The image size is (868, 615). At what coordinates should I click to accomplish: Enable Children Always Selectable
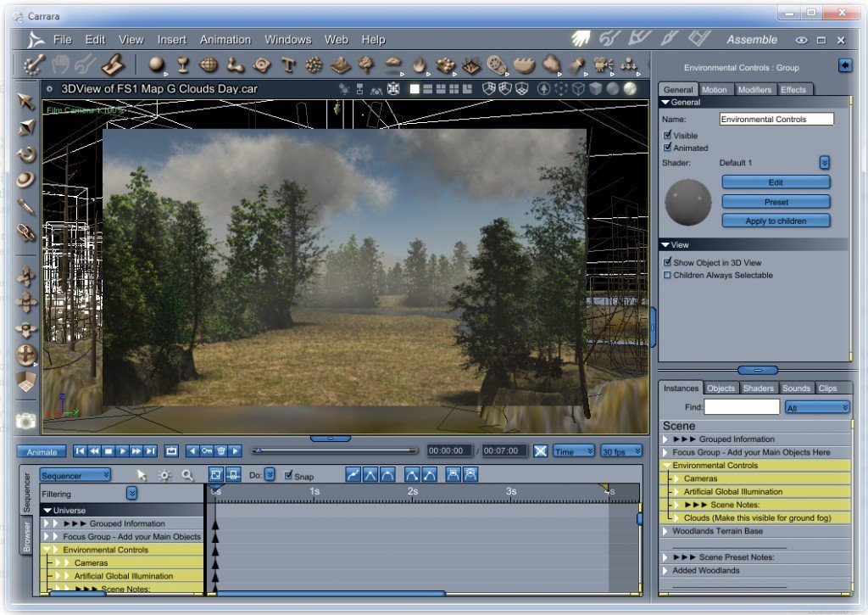[667, 275]
